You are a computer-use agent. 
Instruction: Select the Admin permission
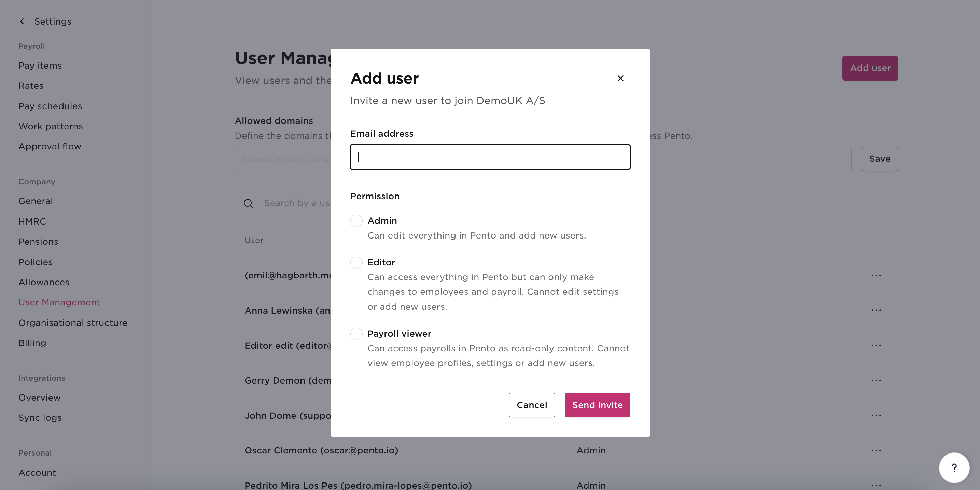[356, 221]
